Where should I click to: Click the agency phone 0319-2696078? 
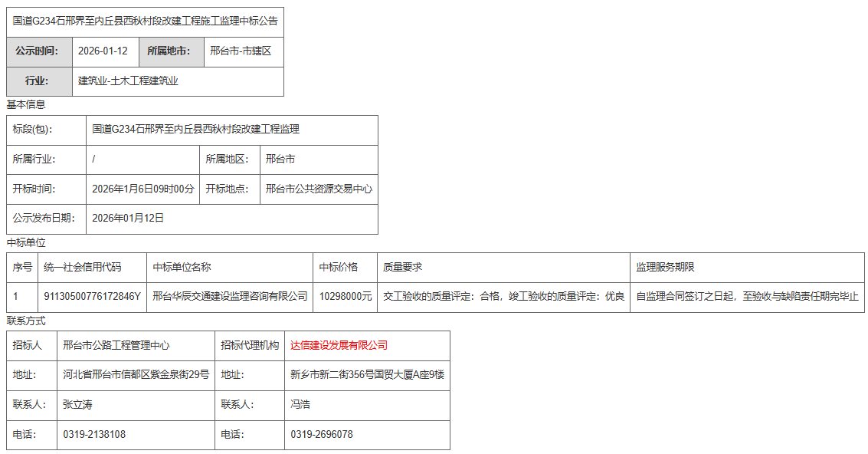click(322, 434)
